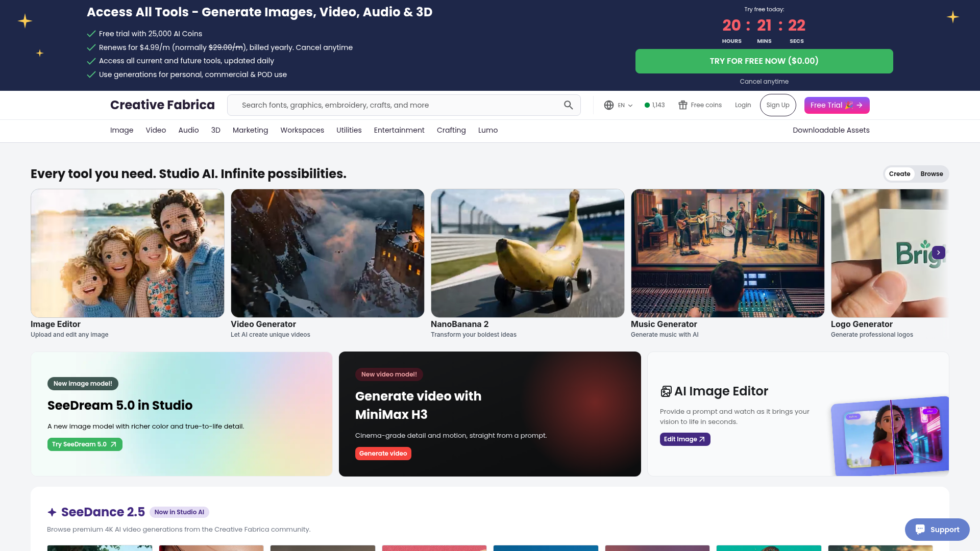Click the Support chat bubble icon
The width and height of the screenshot is (980, 551).
920,529
